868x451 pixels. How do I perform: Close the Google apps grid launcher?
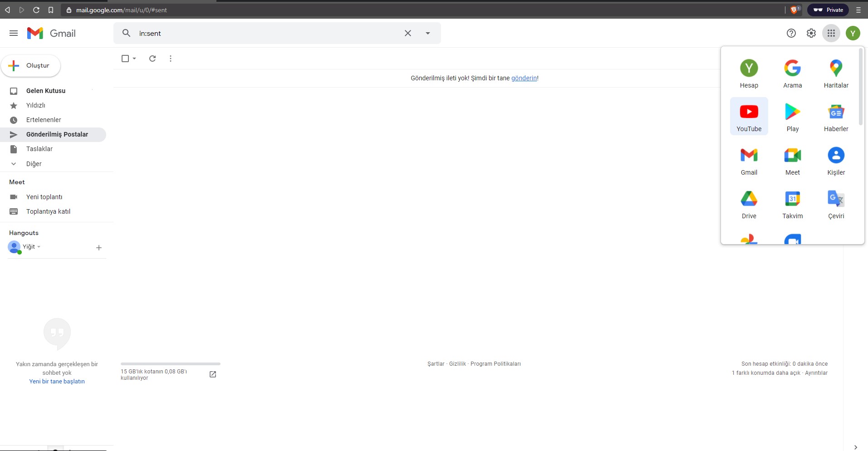[x=831, y=33]
